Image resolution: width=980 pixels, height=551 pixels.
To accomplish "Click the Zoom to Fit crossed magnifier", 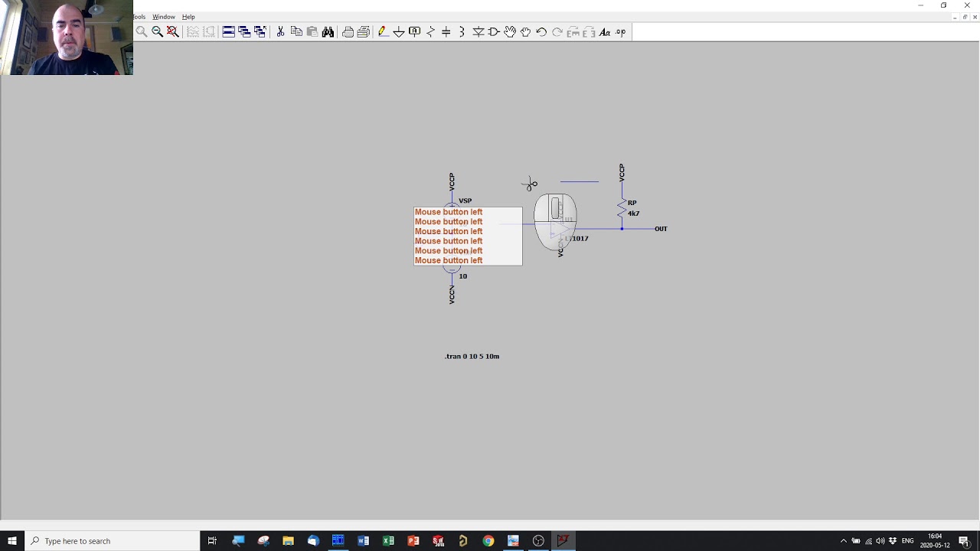I will [173, 32].
